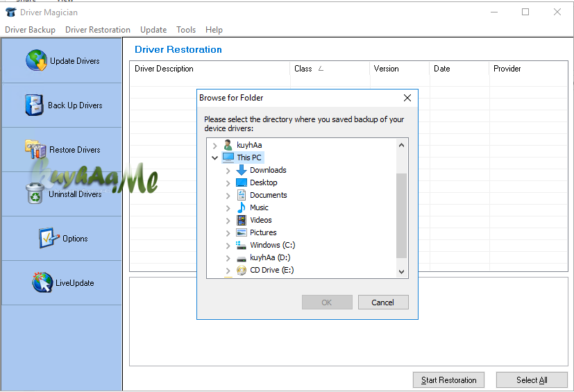Click the folder tree scrollbar up arrow
574x392 pixels.
click(x=402, y=145)
